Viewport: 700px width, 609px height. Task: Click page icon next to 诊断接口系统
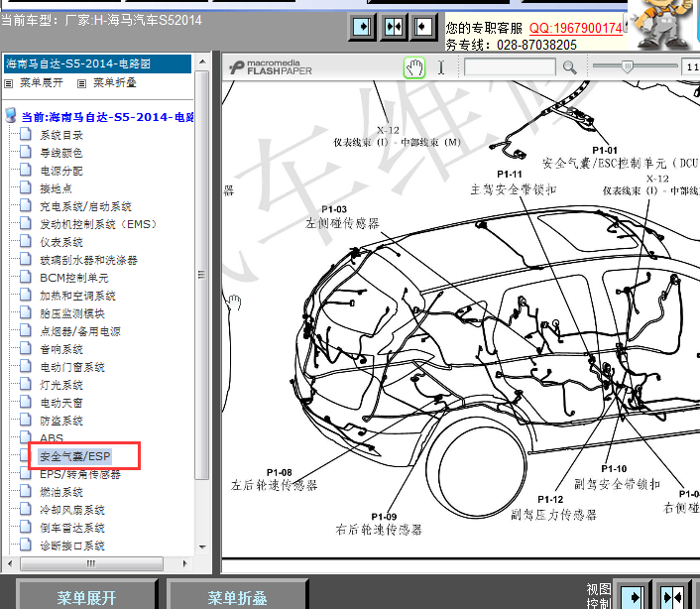pyautogui.click(x=26, y=545)
